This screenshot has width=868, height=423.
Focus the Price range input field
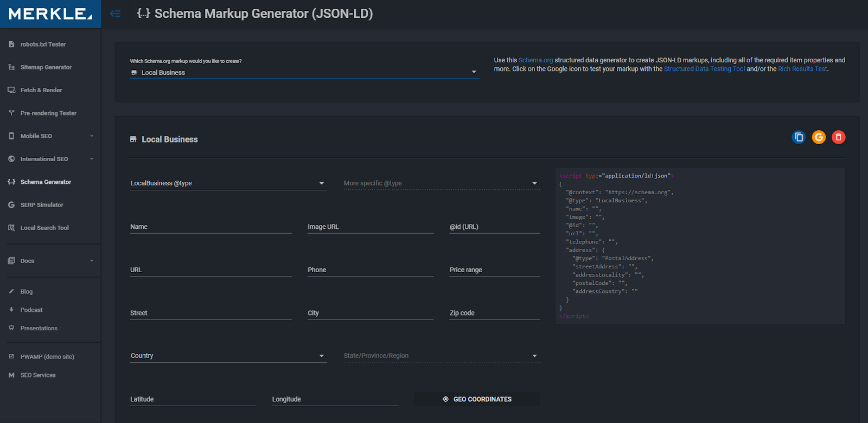494,270
